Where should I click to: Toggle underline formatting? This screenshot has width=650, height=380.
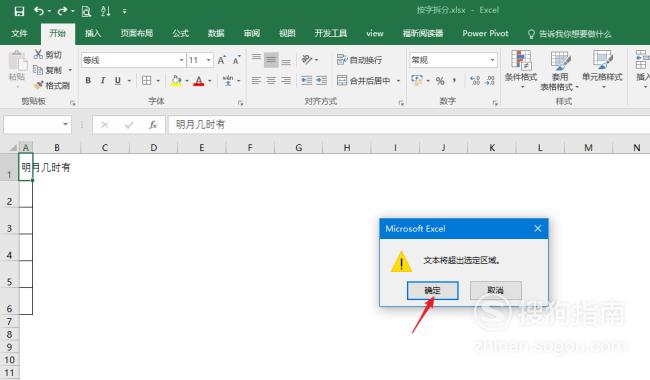[118, 80]
